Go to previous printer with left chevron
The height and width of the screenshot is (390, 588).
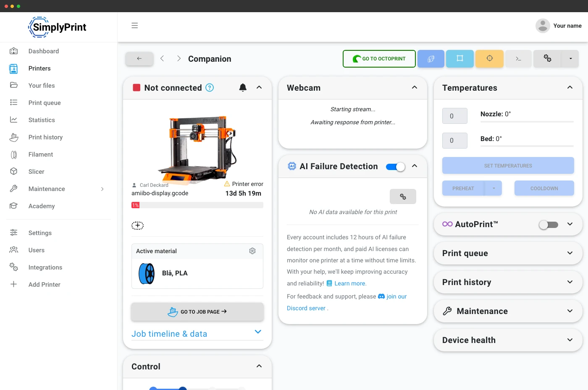(162, 58)
